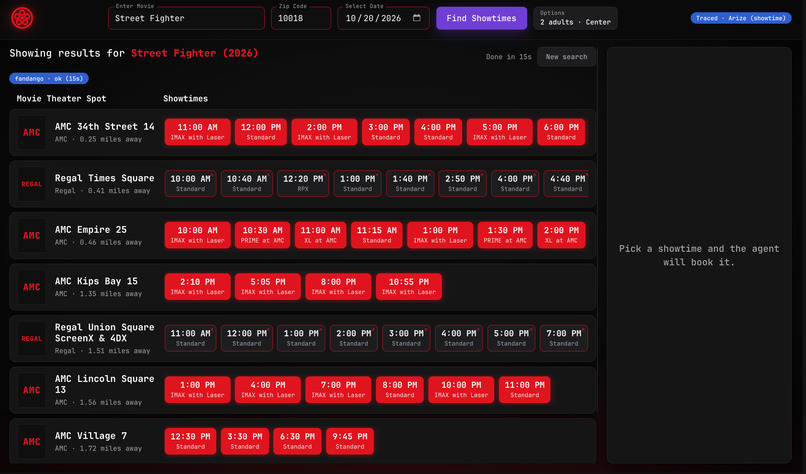Pick the 12:20 PM RPX showtime
Image resolution: width=806 pixels, height=474 pixels.
pos(303,184)
